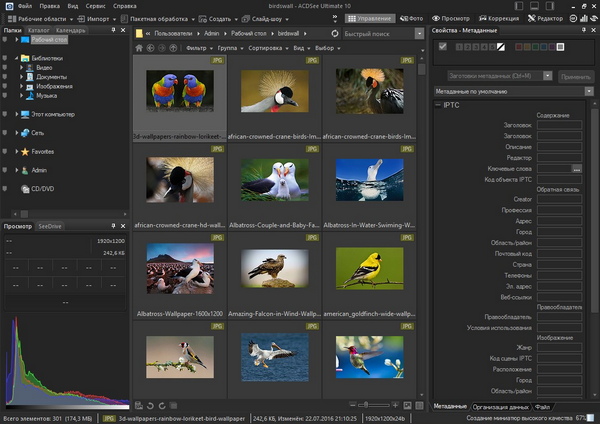600x424 pixels.
Task: Click the Применить button
Action: 575,75
